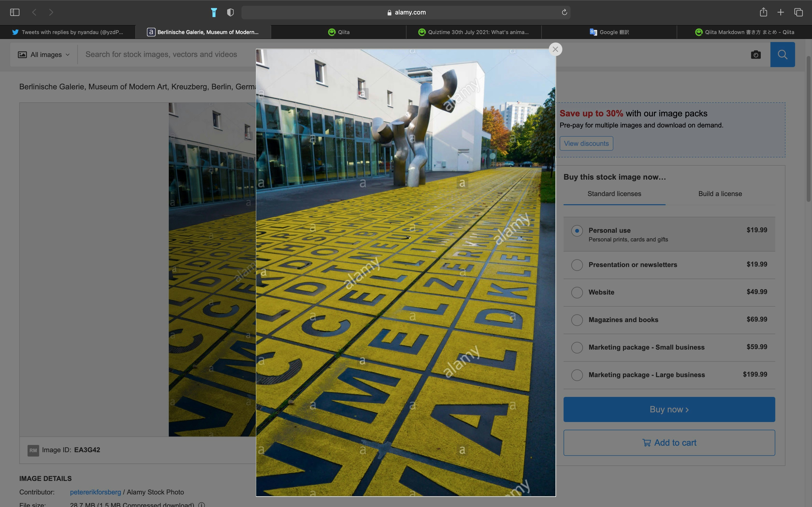812x507 pixels.
Task: Click the blue magnifier search button
Action: 782,55
